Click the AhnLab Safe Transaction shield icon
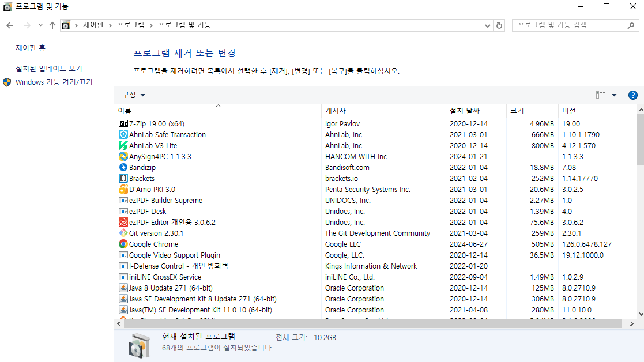The image size is (644, 362). [x=123, y=135]
